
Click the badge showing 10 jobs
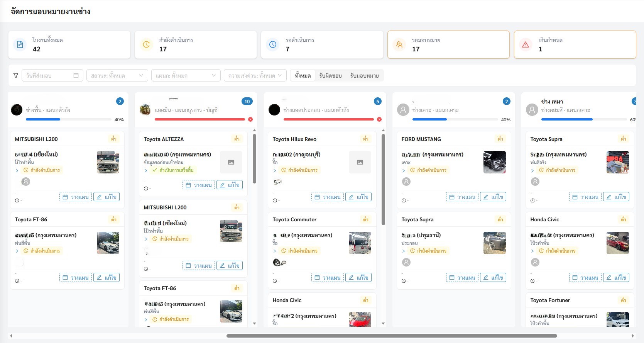click(247, 101)
